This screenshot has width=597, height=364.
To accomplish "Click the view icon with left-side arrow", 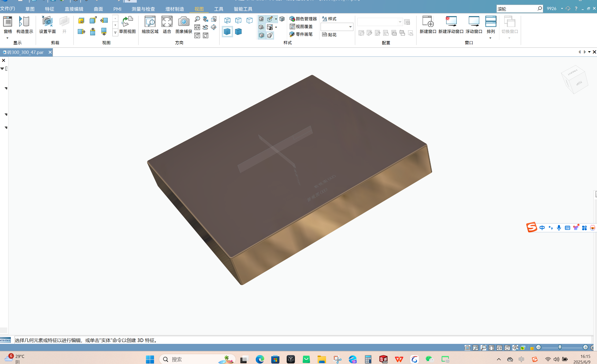I will coord(104,20).
